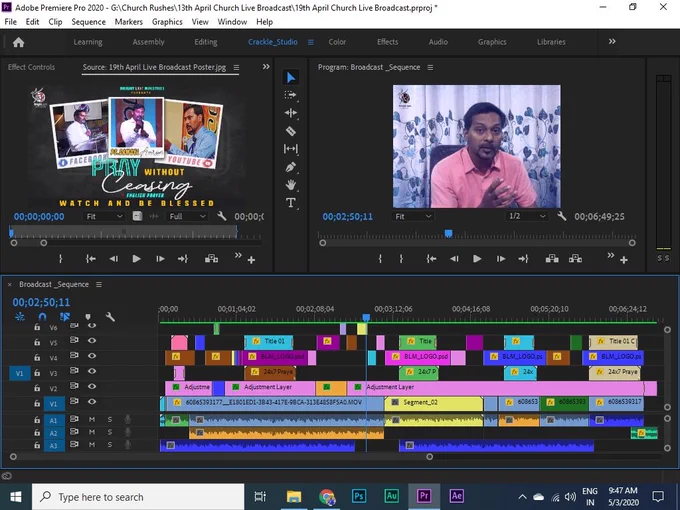This screenshot has height=510, width=680.
Task: Select the Slip tool
Action: (291, 149)
